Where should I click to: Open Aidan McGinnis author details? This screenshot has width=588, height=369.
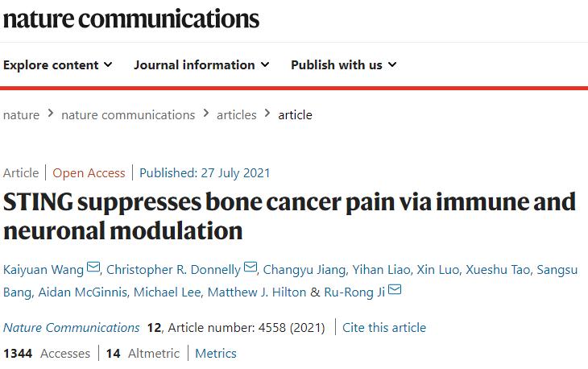pyautogui.click(x=83, y=291)
